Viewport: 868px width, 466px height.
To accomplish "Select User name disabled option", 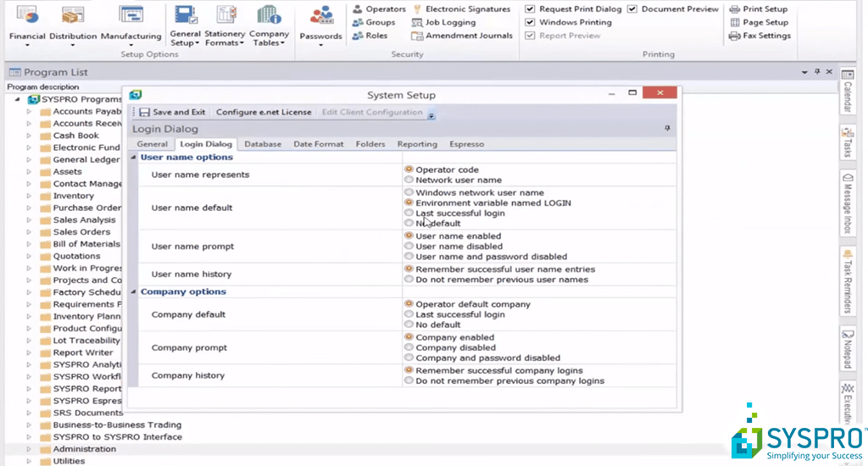I will click(x=409, y=246).
